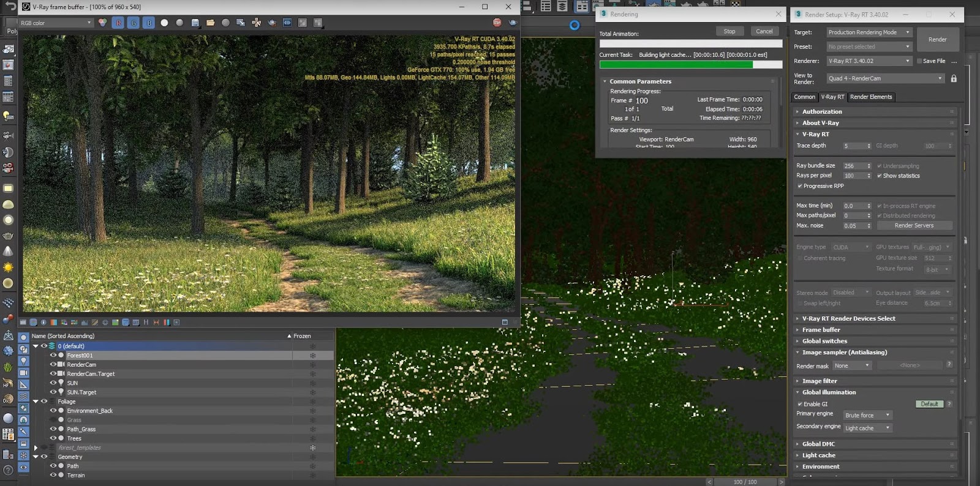Click the lock icon next to View to Render
This screenshot has width=980, height=486.
point(954,78)
